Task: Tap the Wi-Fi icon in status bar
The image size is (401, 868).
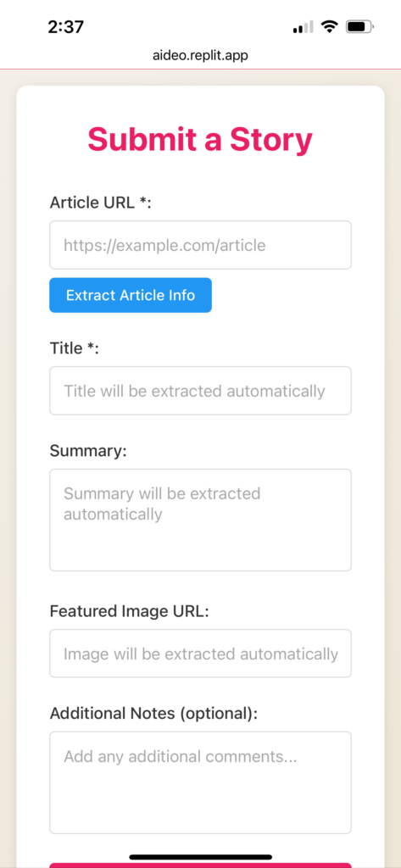Action: pyautogui.click(x=330, y=26)
